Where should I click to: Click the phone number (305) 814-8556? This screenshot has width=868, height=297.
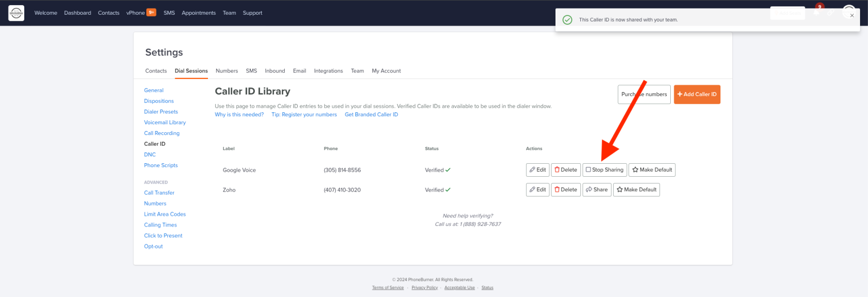coord(342,170)
